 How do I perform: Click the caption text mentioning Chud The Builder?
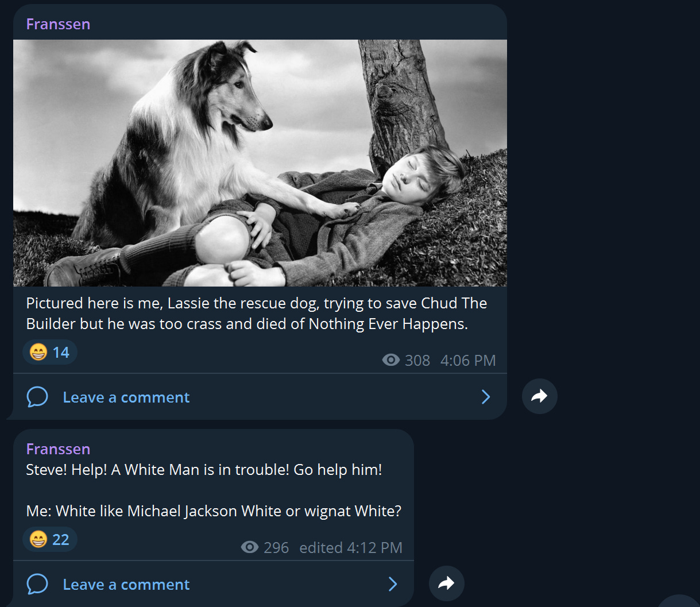[x=257, y=314]
